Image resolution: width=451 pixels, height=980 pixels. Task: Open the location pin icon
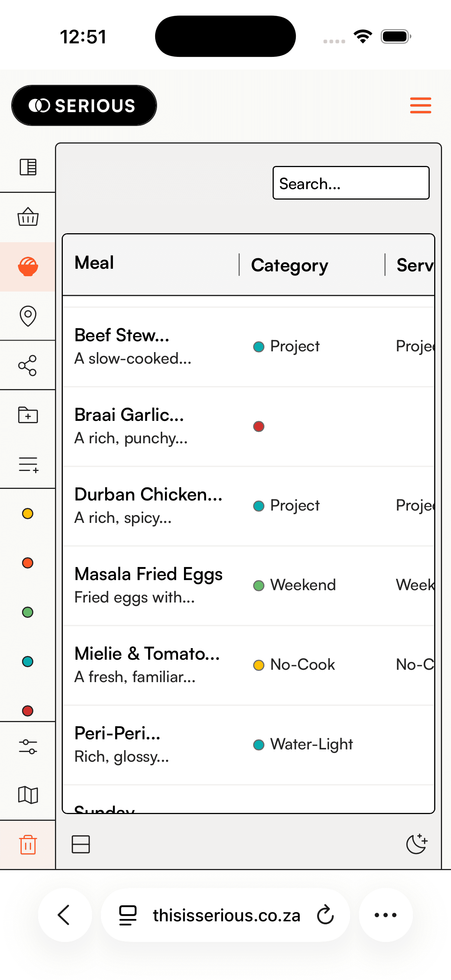pyautogui.click(x=28, y=316)
